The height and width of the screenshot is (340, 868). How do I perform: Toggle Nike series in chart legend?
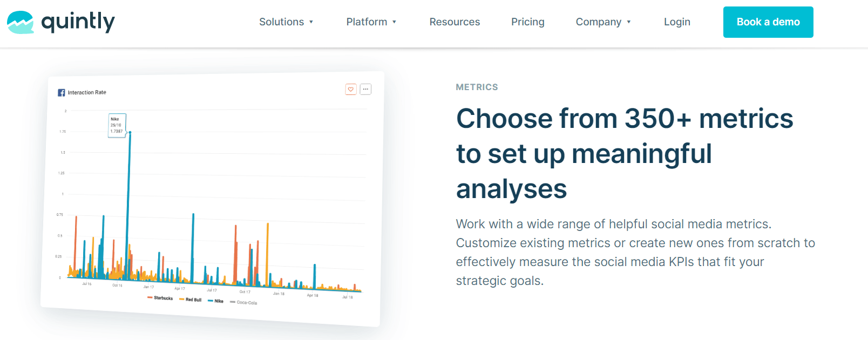(x=216, y=301)
